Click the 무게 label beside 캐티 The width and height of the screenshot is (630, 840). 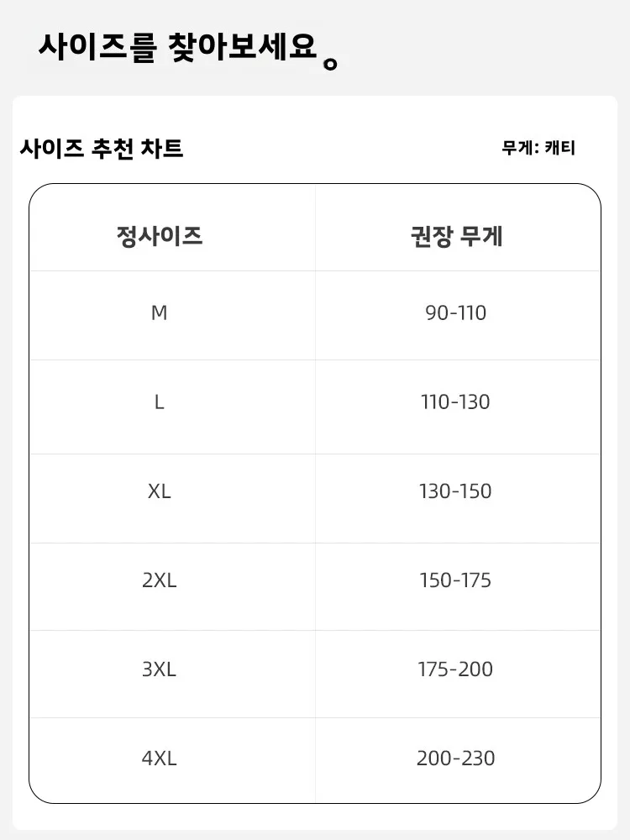click(x=517, y=148)
